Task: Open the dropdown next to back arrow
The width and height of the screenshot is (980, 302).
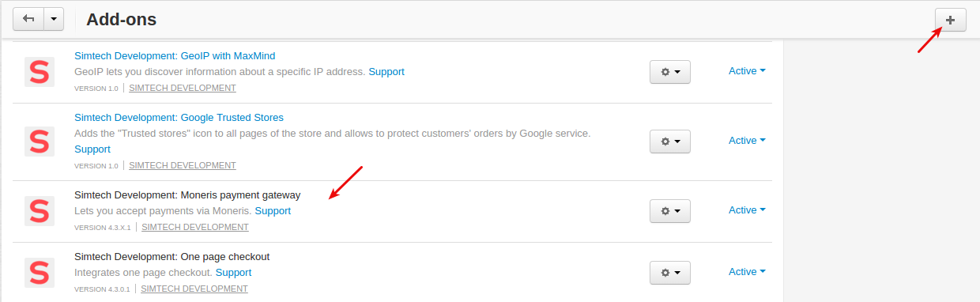Action: click(x=53, y=20)
